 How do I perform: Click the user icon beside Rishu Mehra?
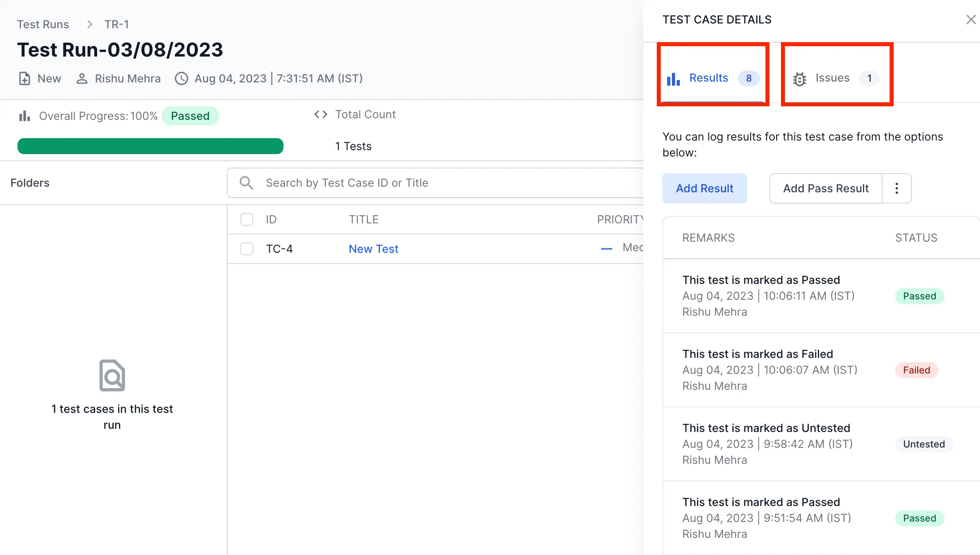pyautogui.click(x=82, y=78)
